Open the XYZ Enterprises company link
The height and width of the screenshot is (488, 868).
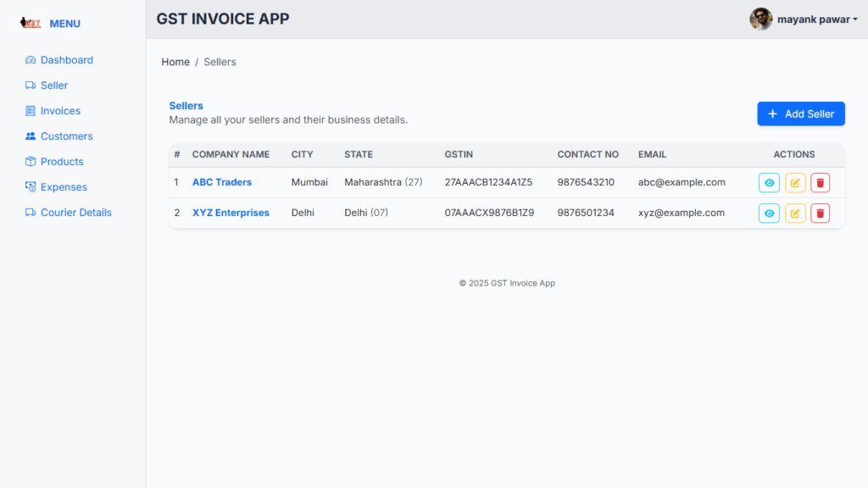(231, 213)
